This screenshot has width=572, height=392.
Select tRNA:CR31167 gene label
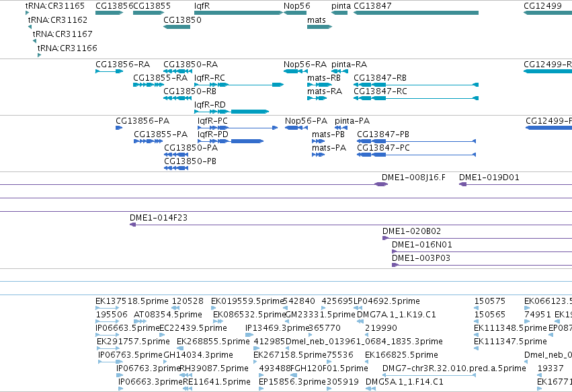click(63, 34)
